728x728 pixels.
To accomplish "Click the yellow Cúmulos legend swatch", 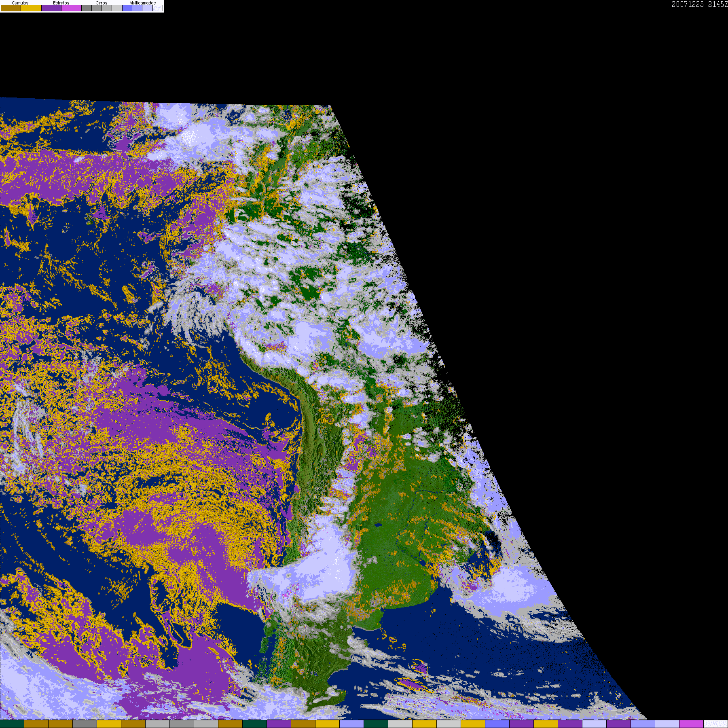I will tap(31, 8).
